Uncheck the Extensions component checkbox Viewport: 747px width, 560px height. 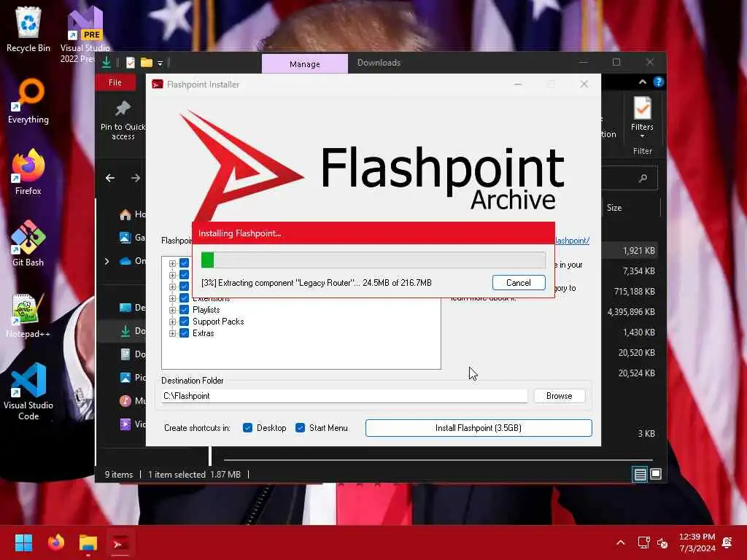click(185, 298)
